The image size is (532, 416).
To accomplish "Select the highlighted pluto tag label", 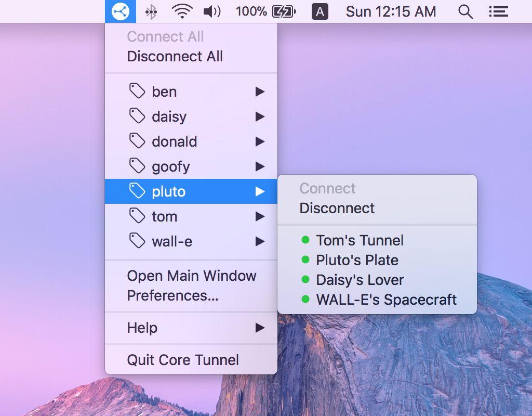I will pyautogui.click(x=169, y=192).
